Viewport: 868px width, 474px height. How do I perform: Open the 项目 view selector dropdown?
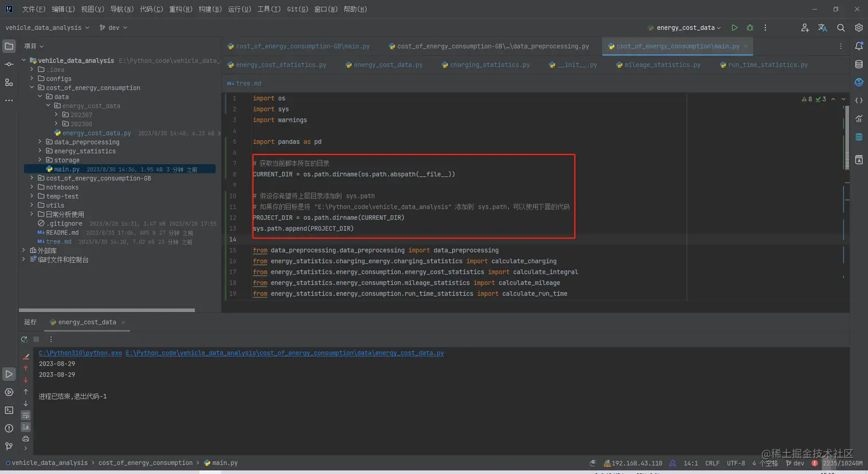pyautogui.click(x=34, y=46)
